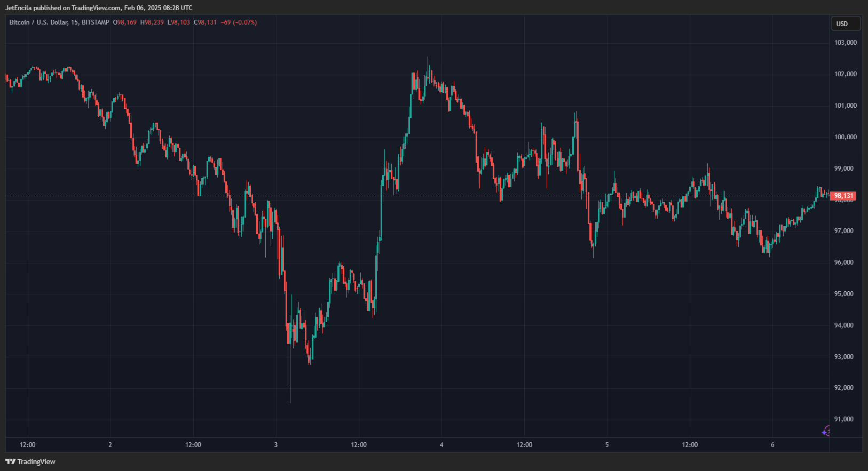Click the −69 (−0.07%) change value
This screenshot has width=868, height=471.
point(239,22)
